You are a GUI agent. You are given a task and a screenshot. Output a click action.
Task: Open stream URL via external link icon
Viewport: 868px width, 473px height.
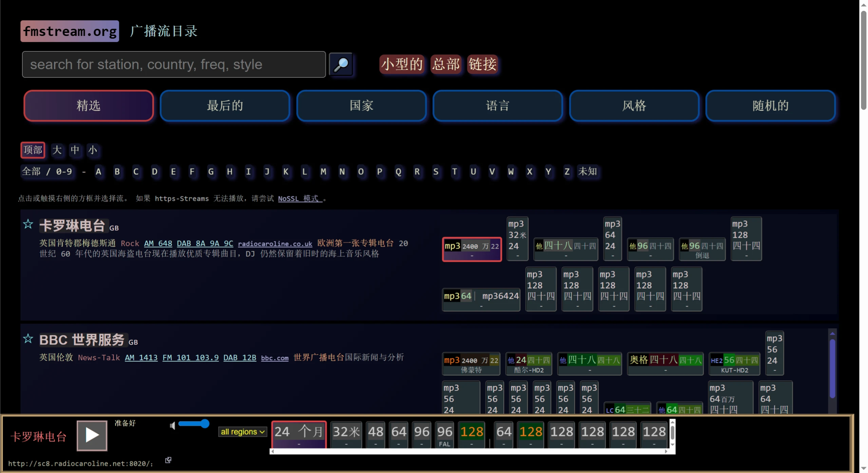(168, 460)
